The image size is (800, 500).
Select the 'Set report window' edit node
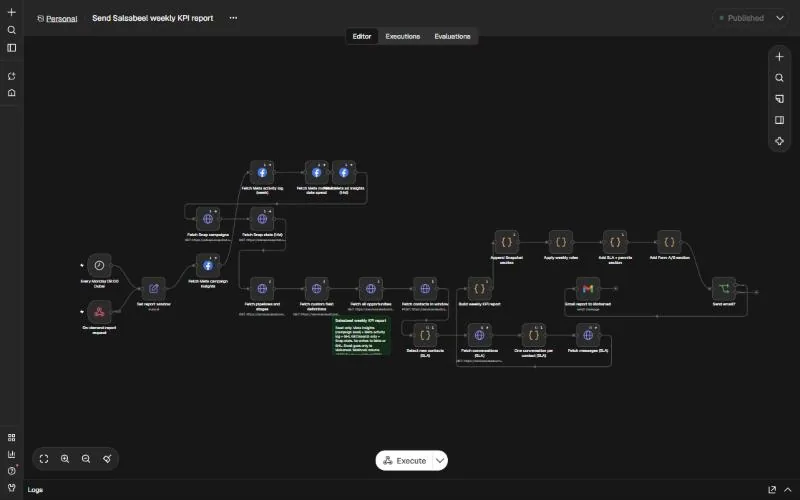coord(154,289)
